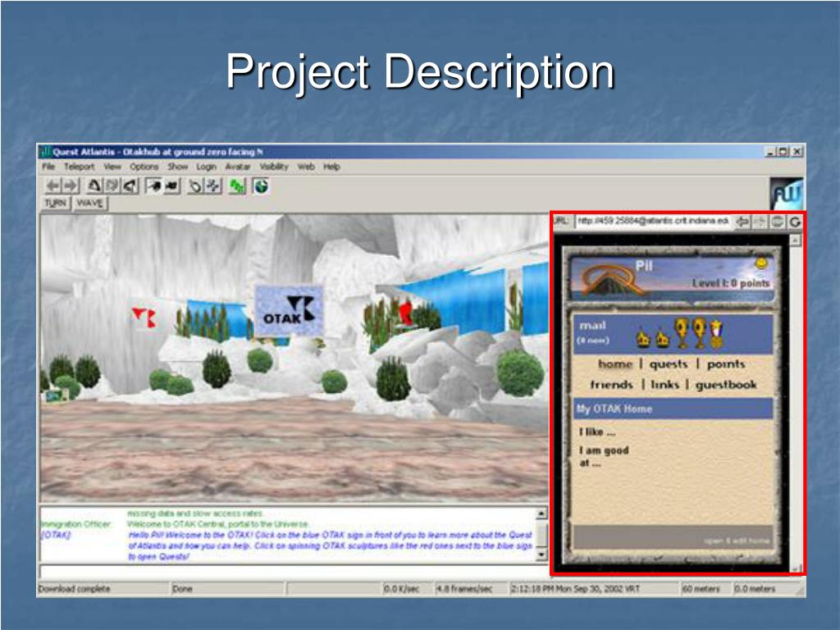Click the 'I am good at ...' text
The height and width of the screenshot is (630, 840).
click(604, 456)
